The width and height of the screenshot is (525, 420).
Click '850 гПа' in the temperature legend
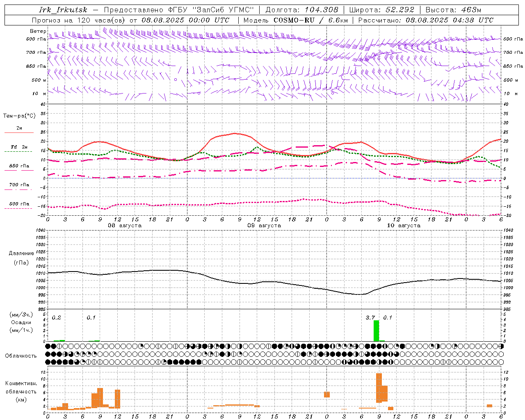[19, 166]
